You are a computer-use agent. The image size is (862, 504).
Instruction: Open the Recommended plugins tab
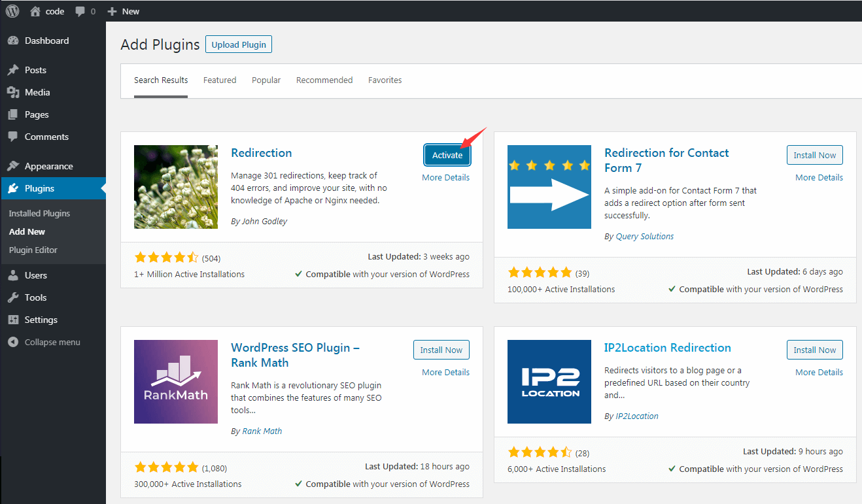[324, 80]
